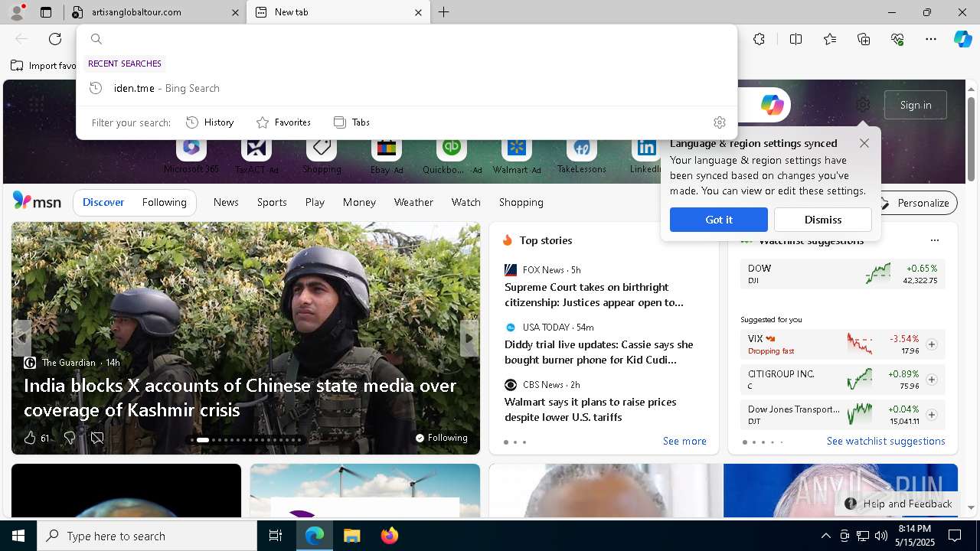
Task: Open the LinkedIn shortcut tile
Action: click(646, 155)
